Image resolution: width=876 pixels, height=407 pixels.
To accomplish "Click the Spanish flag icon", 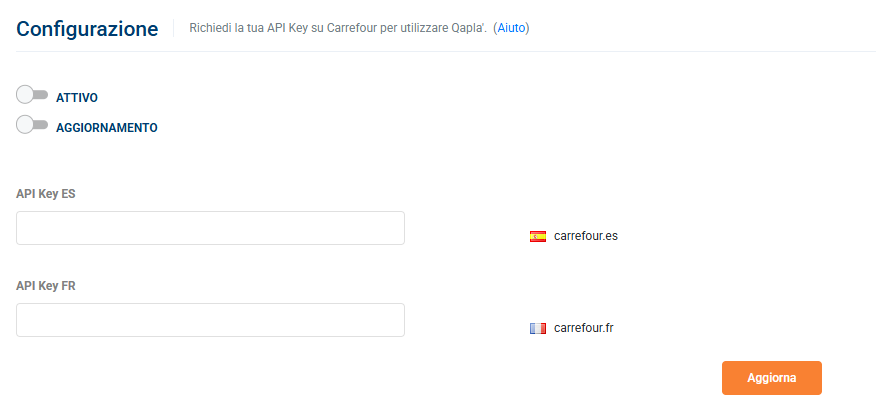I will (x=537, y=236).
